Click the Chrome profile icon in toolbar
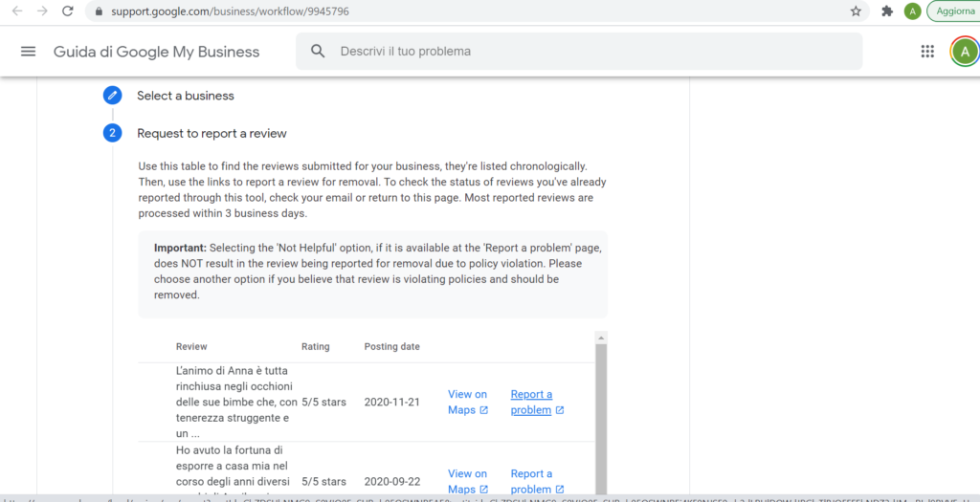980x502 pixels. point(913,11)
